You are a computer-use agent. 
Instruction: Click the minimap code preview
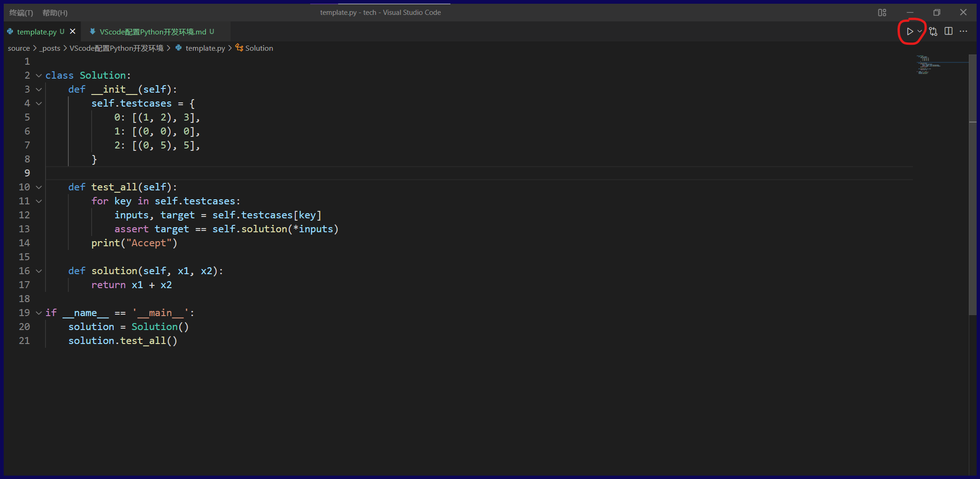point(927,65)
